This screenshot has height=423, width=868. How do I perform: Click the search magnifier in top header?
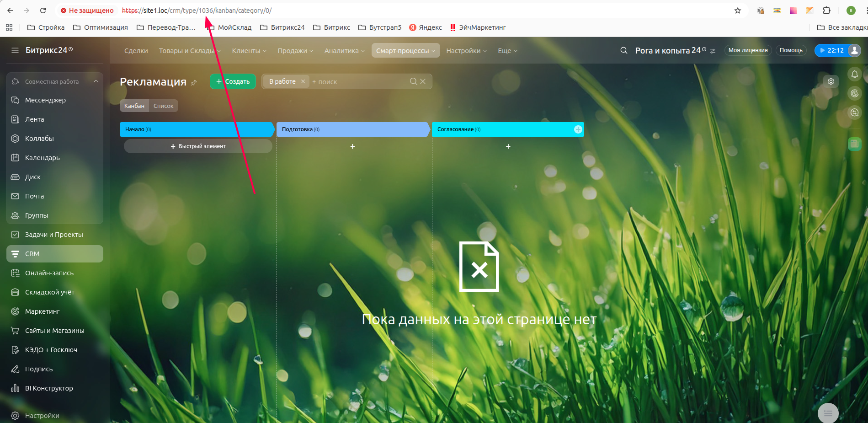click(x=623, y=50)
